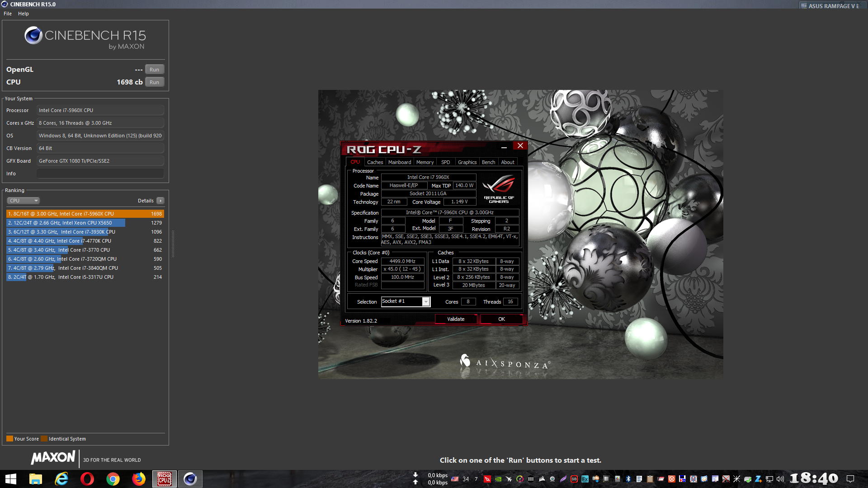
Task: Select ranking row Intel Core i5-3317U
Action: (x=85, y=277)
